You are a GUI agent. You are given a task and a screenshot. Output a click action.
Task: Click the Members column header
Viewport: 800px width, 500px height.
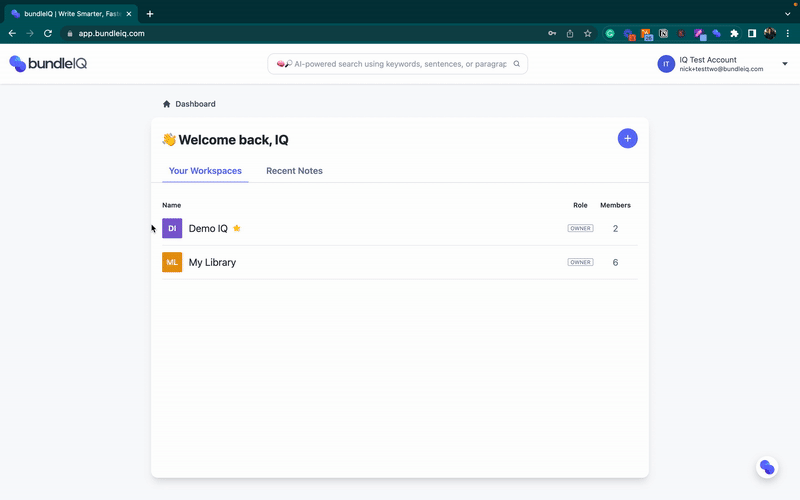point(615,205)
